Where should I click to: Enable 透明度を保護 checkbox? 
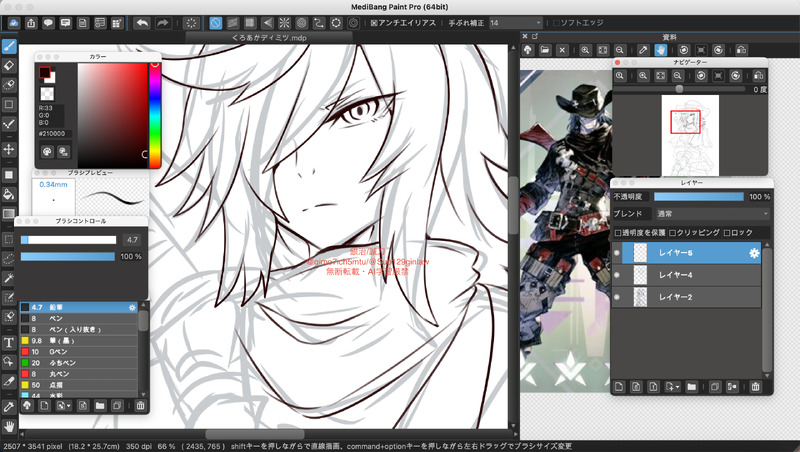point(618,233)
